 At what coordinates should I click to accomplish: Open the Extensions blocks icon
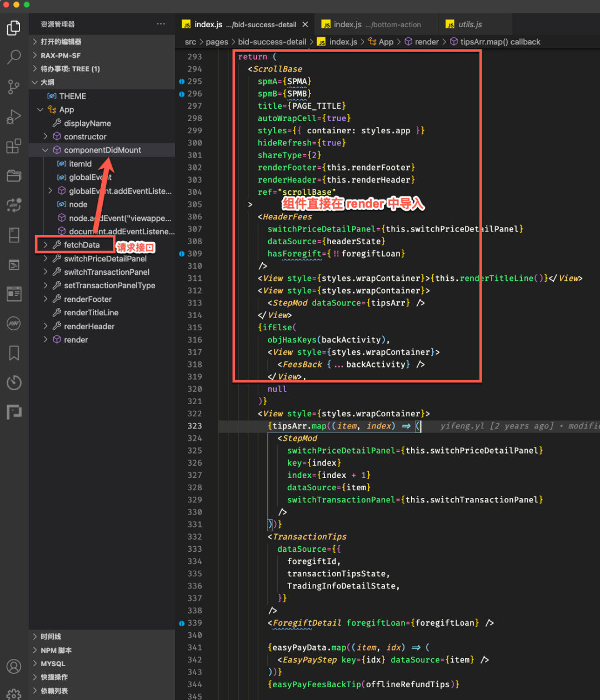tap(14, 147)
